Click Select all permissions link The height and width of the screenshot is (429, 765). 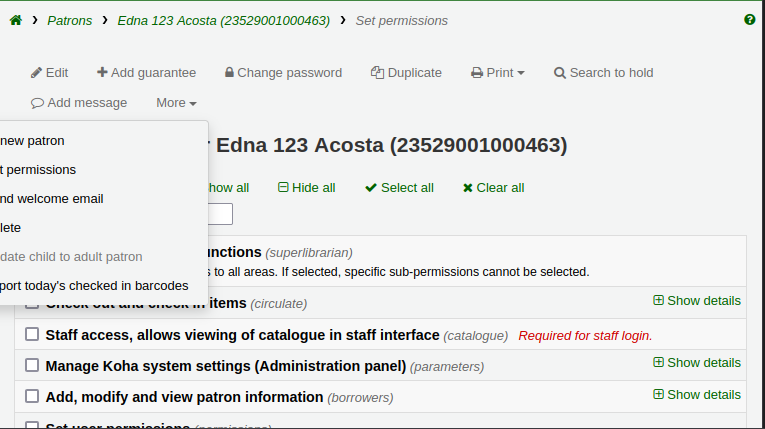[399, 188]
